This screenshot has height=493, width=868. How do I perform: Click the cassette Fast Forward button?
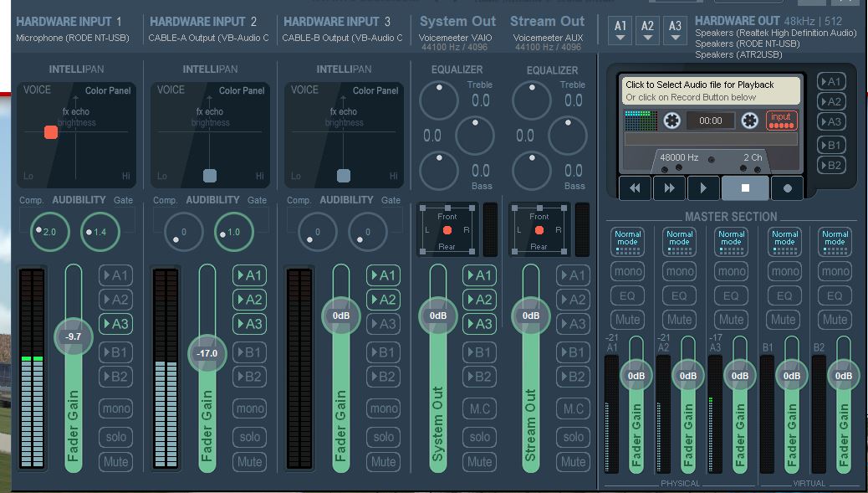click(x=669, y=188)
